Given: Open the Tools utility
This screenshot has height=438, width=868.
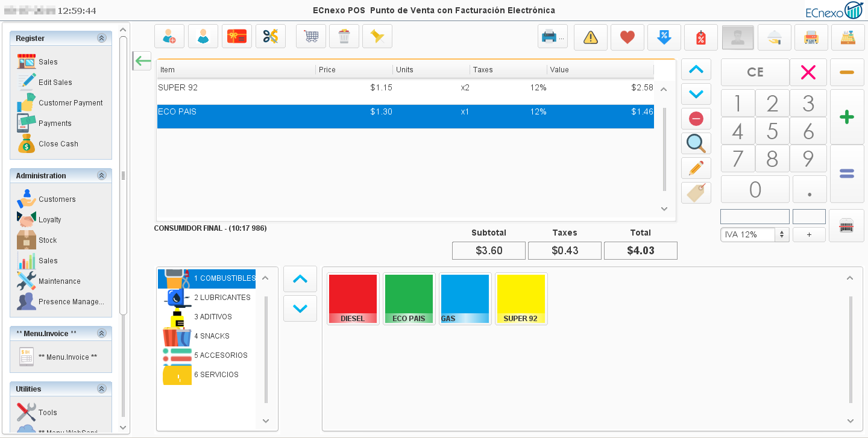Looking at the screenshot, I should [37, 412].
